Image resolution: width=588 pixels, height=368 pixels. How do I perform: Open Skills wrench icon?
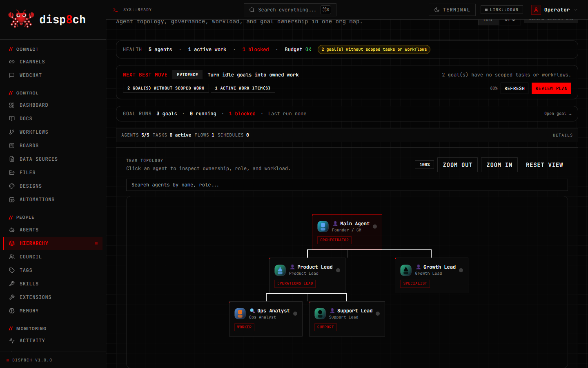coord(12,284)
